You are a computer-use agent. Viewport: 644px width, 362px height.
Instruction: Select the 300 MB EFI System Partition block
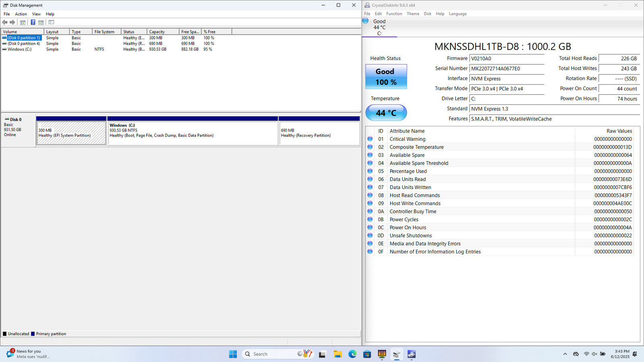71,133
